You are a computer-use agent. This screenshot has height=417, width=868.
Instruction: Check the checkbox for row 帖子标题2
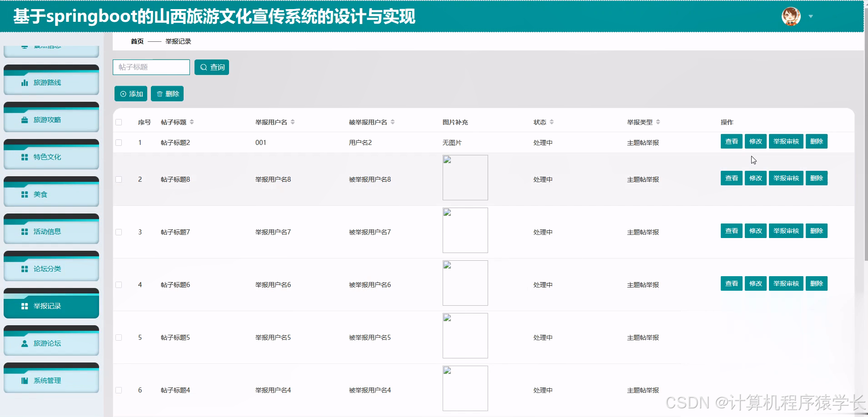point(119,142)
